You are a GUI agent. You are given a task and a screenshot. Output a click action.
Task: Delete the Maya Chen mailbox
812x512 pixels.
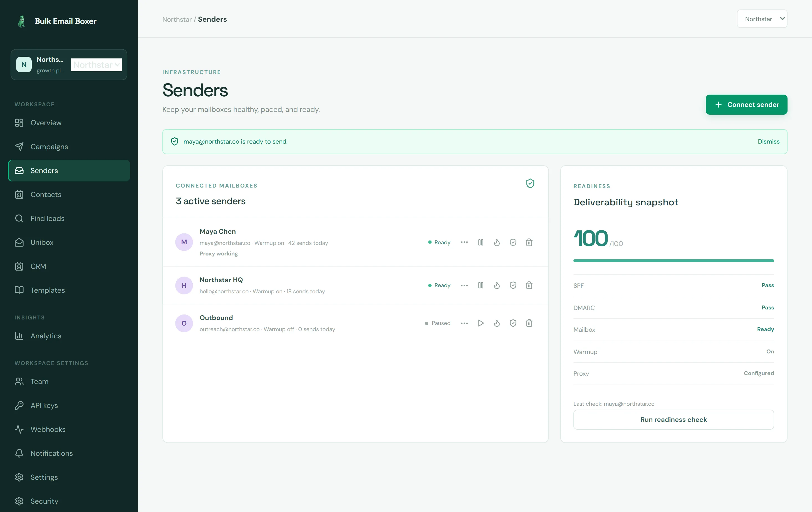(529, 242)
